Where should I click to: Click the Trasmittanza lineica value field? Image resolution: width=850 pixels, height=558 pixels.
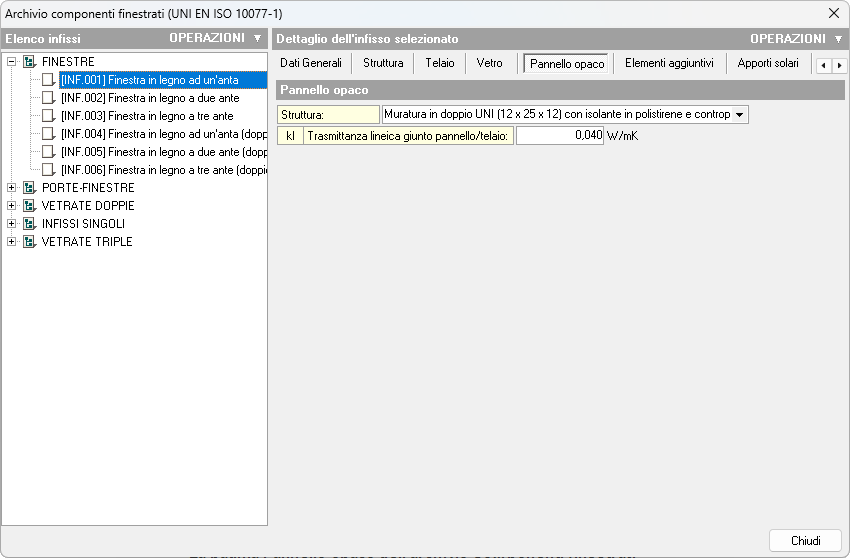pyautogui.click(x=559, y=136)
